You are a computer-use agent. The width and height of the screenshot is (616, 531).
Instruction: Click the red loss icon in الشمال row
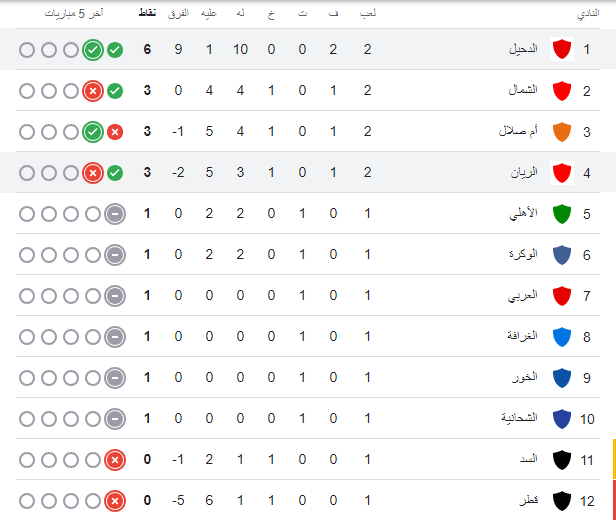pyautogui.click(x=92, y=91)
